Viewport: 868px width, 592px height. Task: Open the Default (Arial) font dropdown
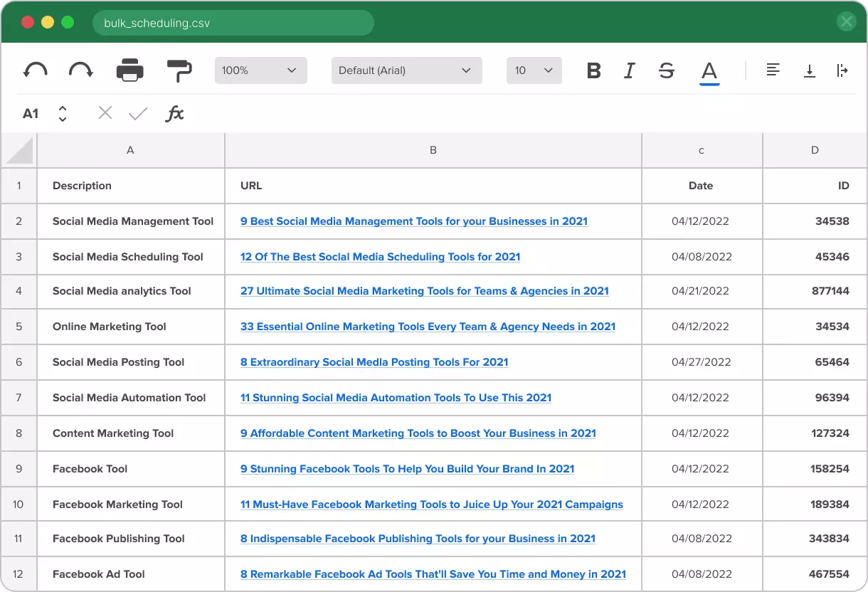(406, 70)
